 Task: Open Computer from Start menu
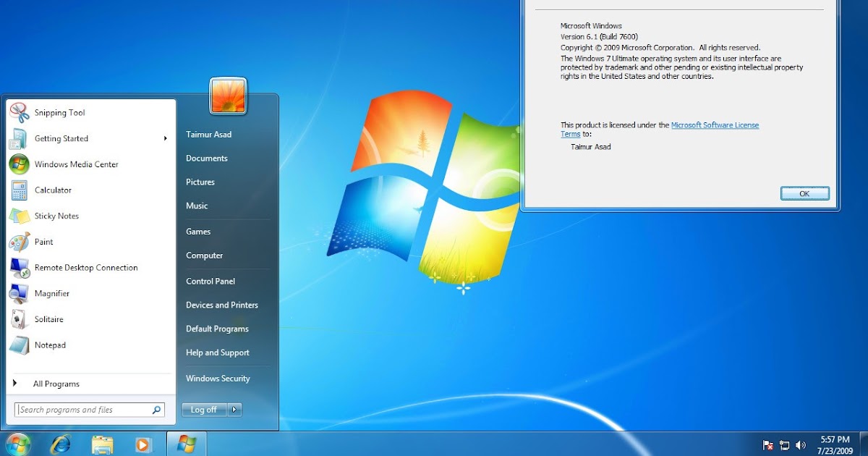tap(205, 256)
